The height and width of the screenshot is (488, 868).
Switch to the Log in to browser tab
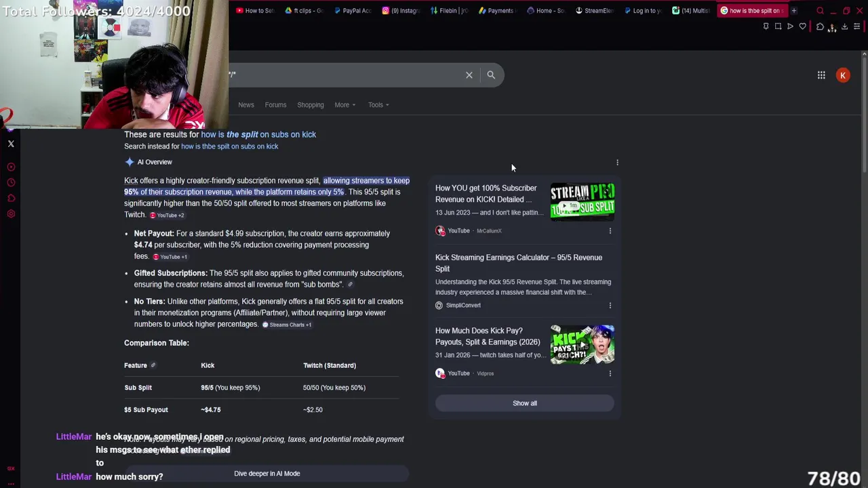click(643, 11)
